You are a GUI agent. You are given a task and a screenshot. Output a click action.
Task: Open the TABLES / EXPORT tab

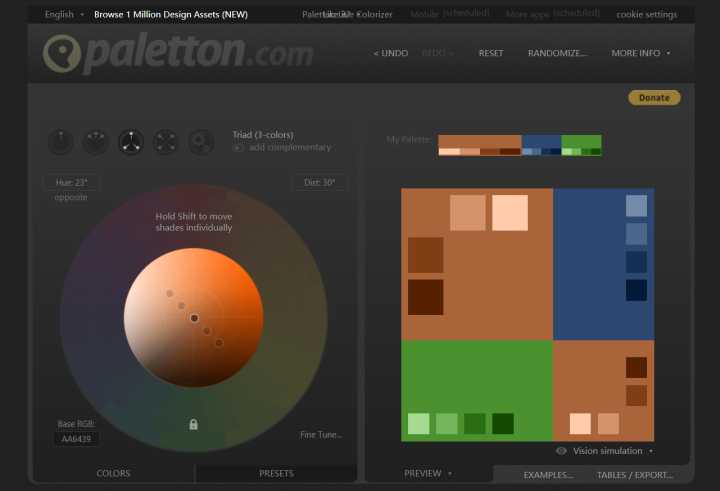(635, 475)
